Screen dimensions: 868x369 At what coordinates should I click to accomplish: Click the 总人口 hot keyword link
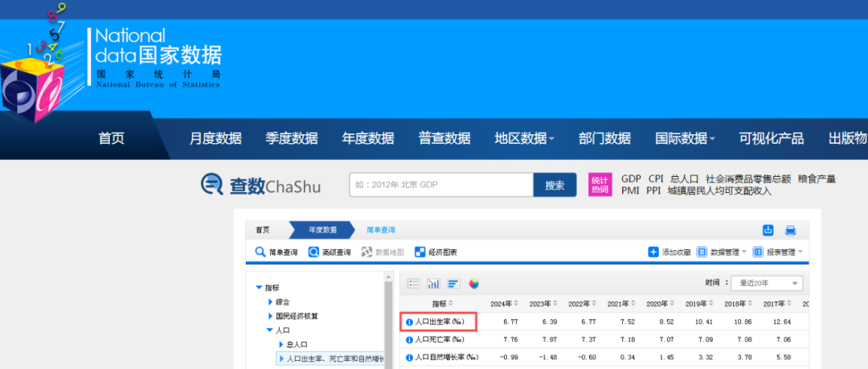coord(684,179)
